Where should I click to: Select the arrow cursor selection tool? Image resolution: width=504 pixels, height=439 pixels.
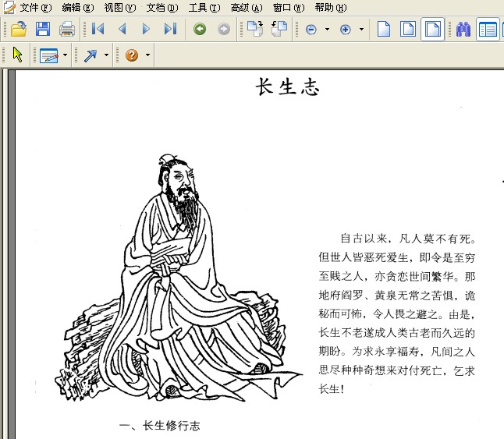pyautogui.click(x=18, y=55)
